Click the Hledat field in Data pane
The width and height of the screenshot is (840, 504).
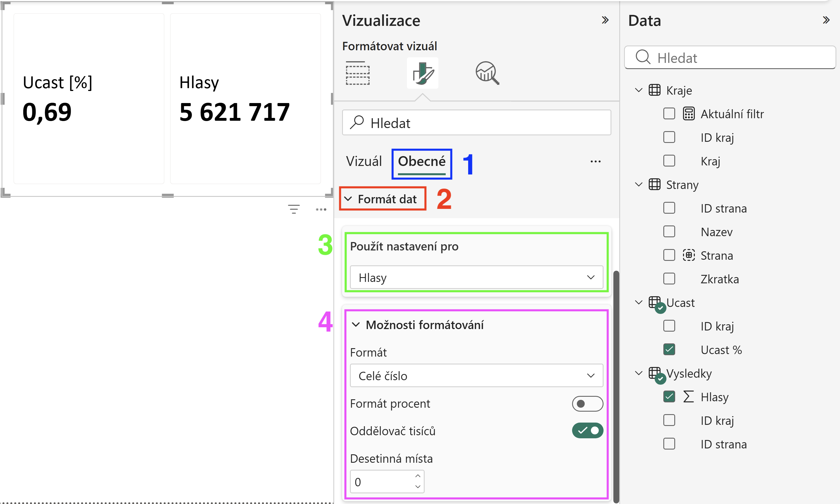[x=730, y=57]
